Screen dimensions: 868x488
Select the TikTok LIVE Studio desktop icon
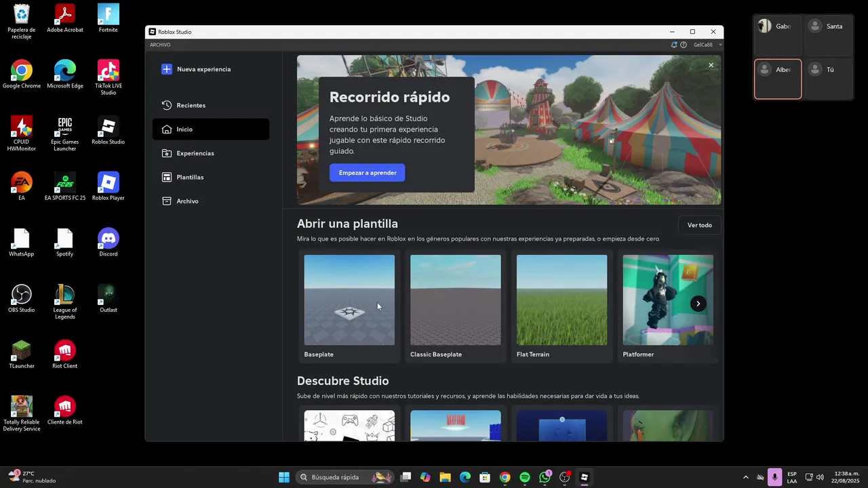(x=108, y=78)
